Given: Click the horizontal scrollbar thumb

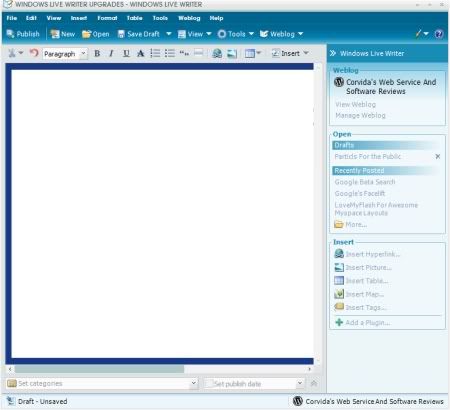Looking at the screenshot, I should (x=99, y=369).
